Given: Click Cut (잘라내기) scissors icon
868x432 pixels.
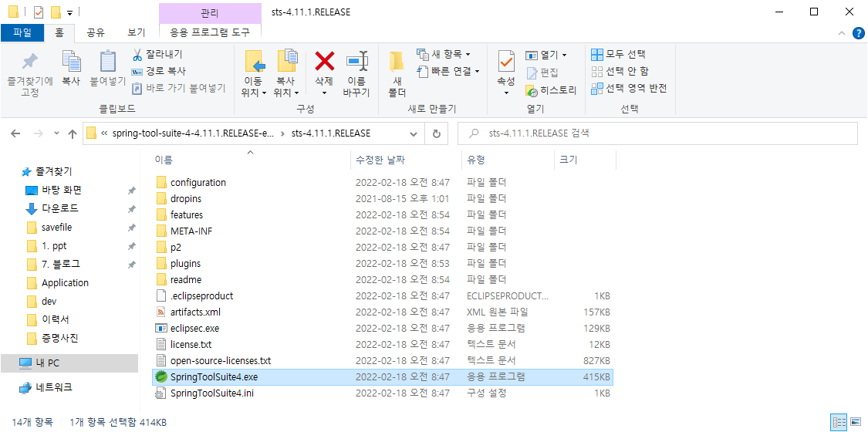Looking at the screenshot, I should 137,54.
